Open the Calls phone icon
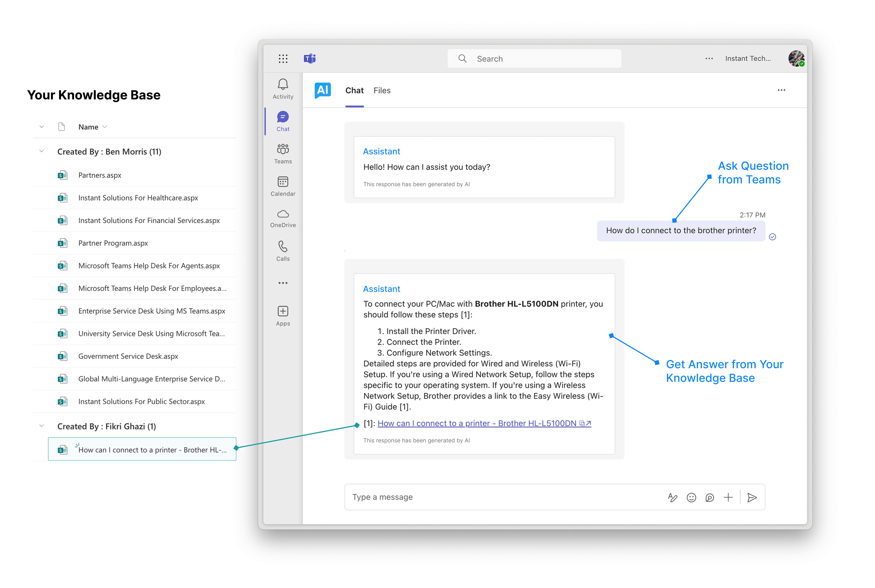The height and width of the screenshot is (588, 875). (x=283, y=246)
